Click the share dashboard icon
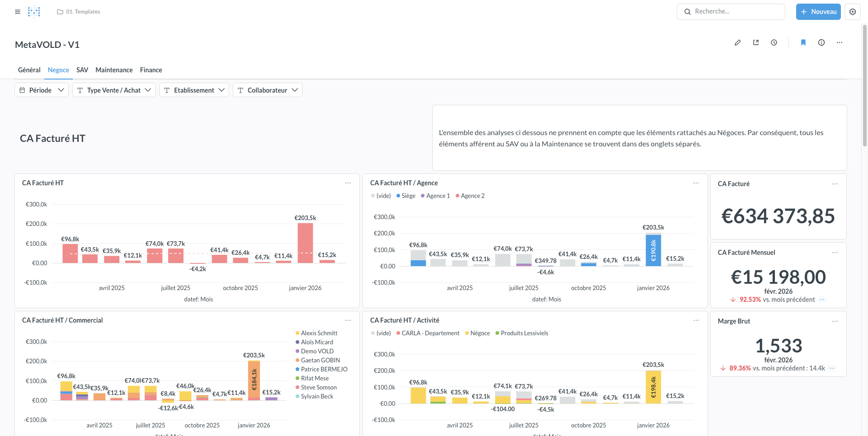The height and width of the screenshot is (436, 868). pos(756,42)
